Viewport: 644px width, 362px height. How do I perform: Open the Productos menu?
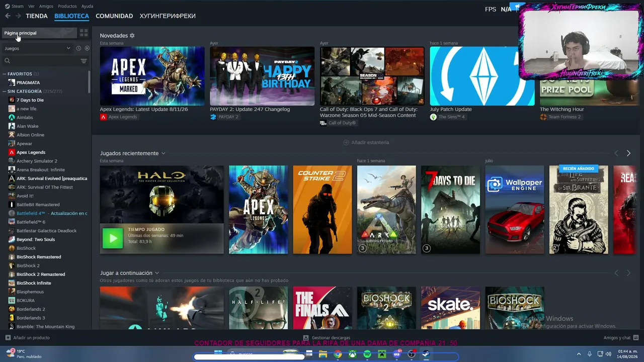click(67, 6)
